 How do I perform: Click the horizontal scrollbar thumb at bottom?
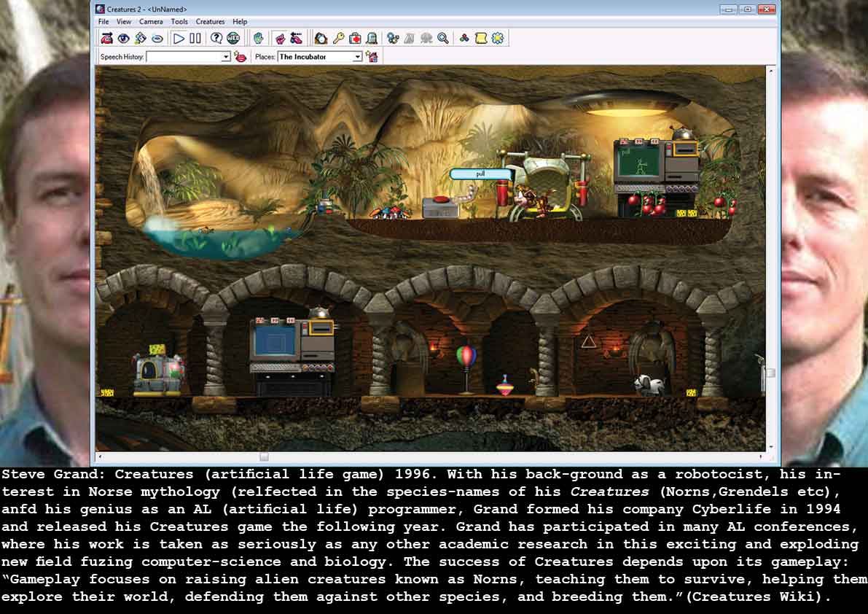pos(264,456)
